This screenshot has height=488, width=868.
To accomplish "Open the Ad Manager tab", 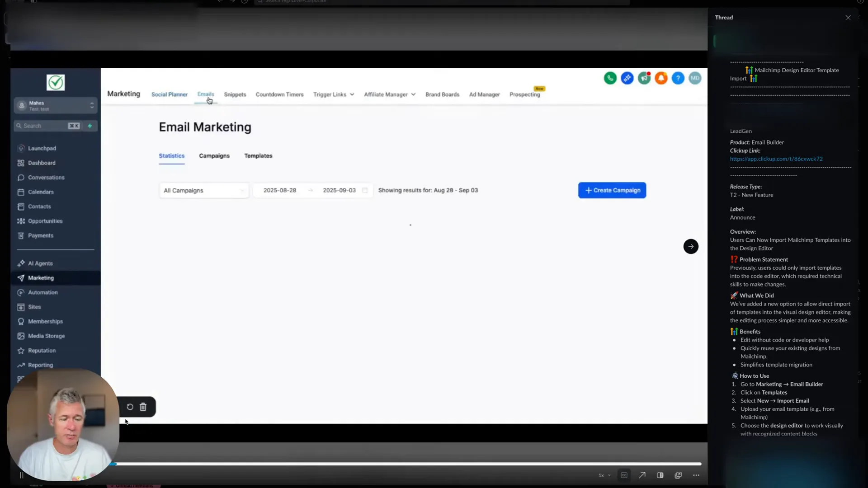I will [x=484, y=94].
